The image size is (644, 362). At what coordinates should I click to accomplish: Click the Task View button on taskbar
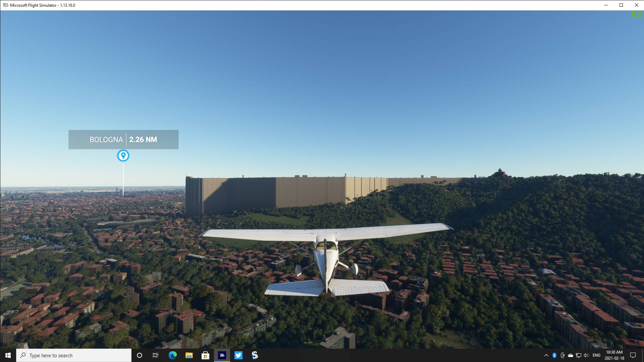point(156,355)
